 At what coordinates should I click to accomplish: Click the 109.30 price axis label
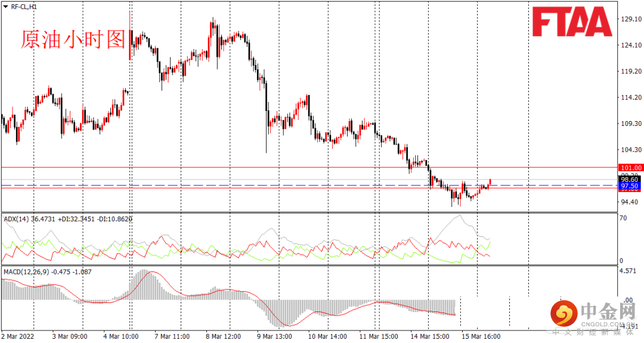[631, 123]
